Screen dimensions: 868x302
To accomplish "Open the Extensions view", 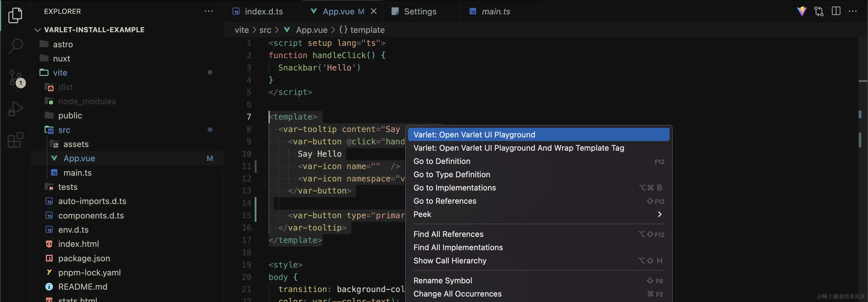I will 15,140.
